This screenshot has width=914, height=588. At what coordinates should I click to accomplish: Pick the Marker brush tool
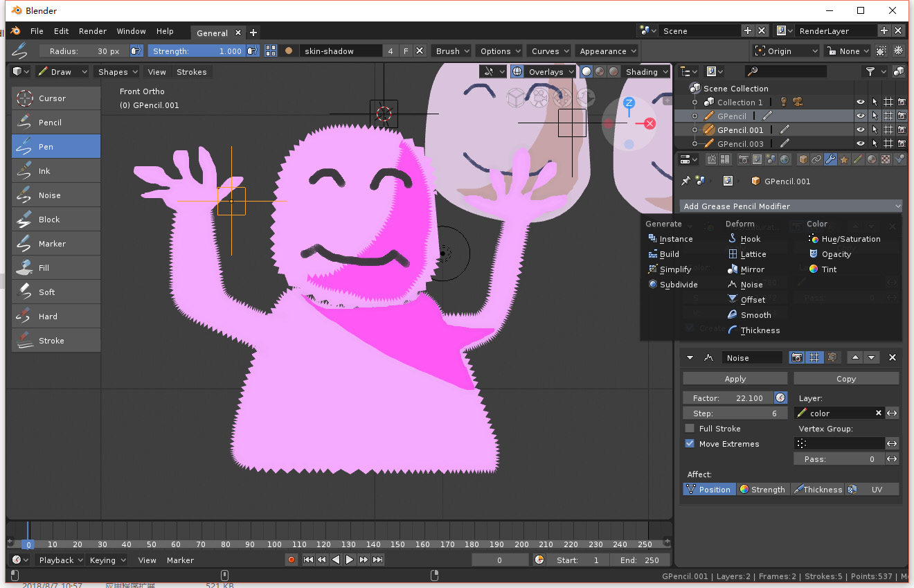click(x=55, y=244)
